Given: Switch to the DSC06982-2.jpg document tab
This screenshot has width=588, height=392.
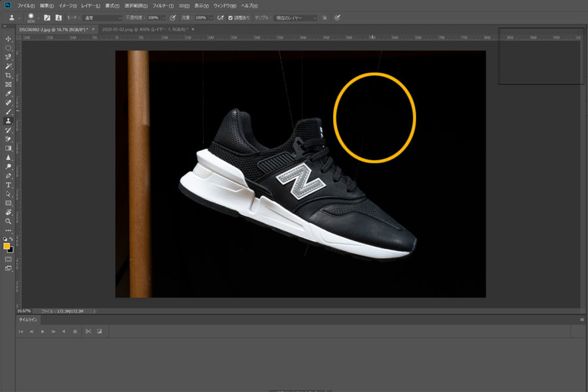Looking at the screenshot, I should (54, 29).
